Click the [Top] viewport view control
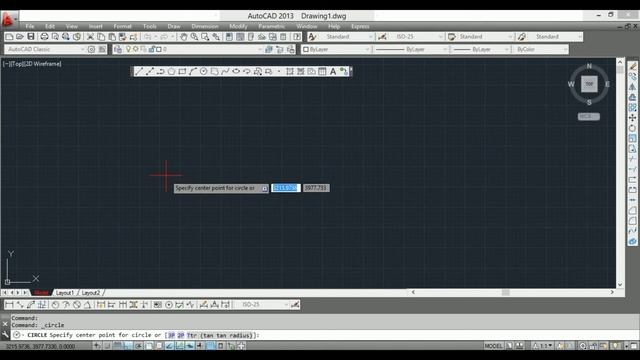The width and height of the screenshot is (640, 360). click(x=18, y=64)
